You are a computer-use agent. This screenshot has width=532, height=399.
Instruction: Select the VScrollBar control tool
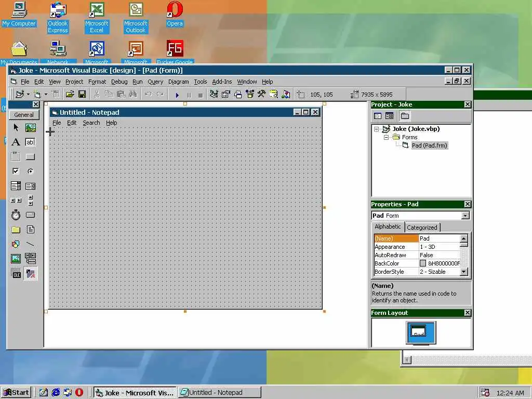coord(31,201)
